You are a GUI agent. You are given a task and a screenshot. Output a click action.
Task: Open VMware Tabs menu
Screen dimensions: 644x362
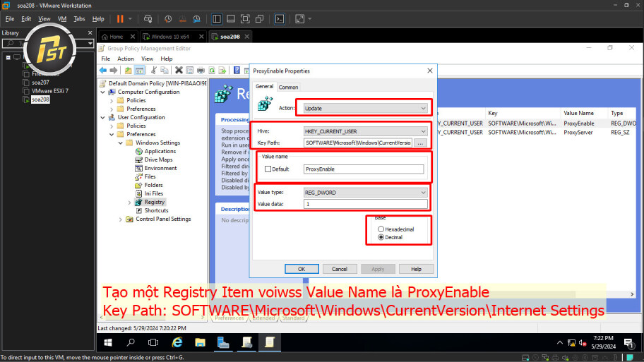click(x=79, y=19)
